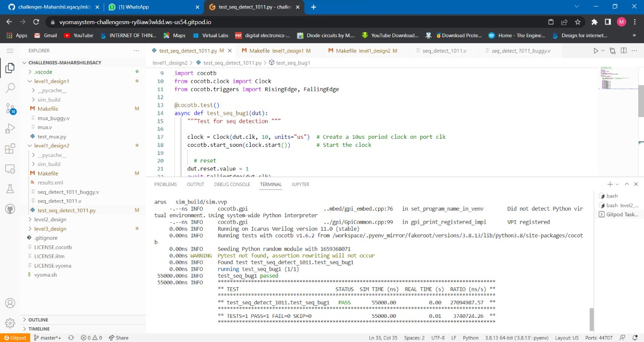Open the Manage gear menu
644x342 pixels.
(10, 323)
